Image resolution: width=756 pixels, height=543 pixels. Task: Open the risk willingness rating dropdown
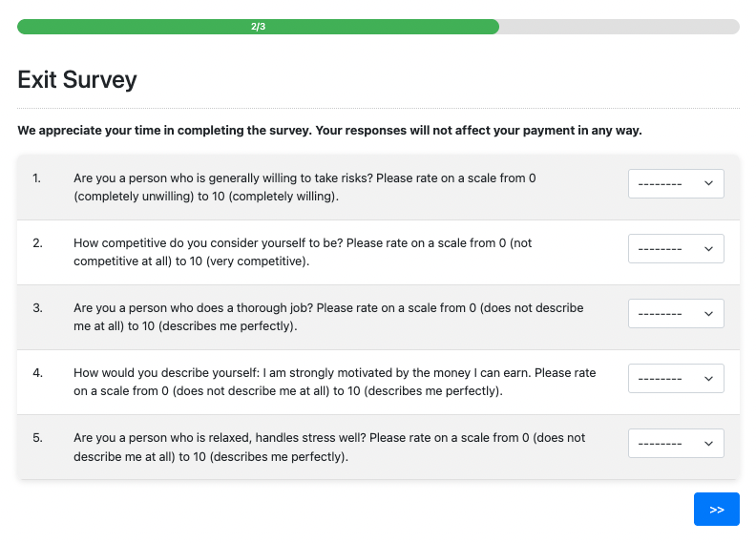[675, 184]
